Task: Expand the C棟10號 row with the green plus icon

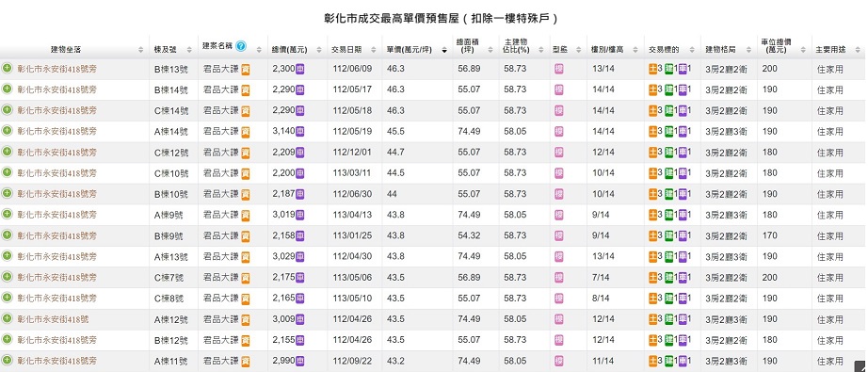Action: click(x=7, y=172)
